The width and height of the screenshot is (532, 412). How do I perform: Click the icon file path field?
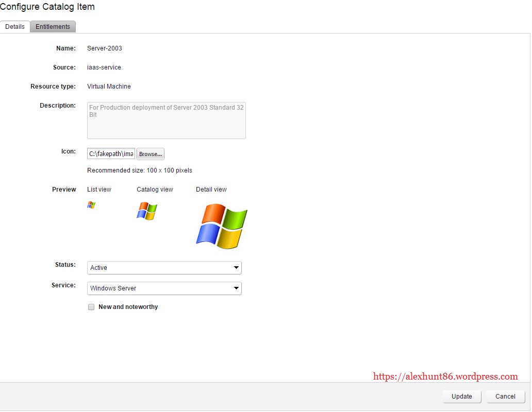pos(111,154)
